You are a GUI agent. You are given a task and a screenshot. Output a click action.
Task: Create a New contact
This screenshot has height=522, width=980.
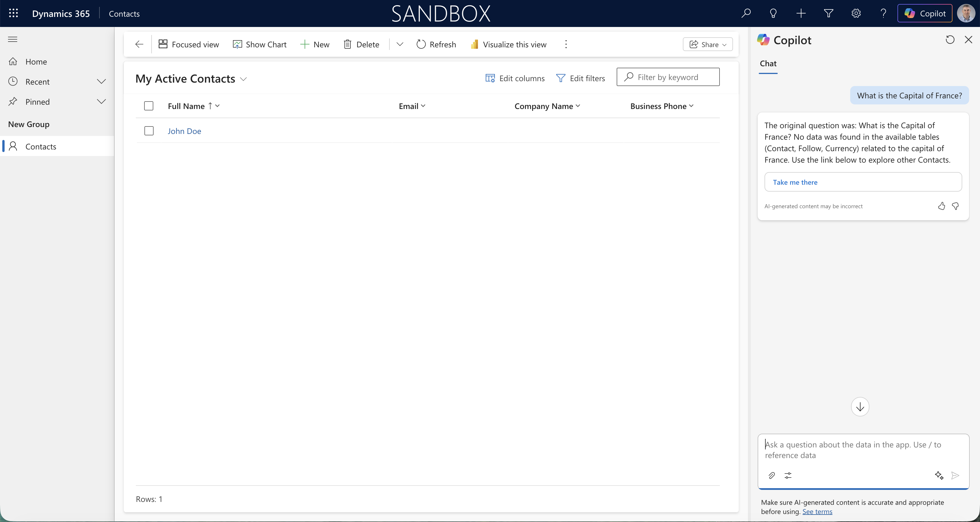pos(315,44)
